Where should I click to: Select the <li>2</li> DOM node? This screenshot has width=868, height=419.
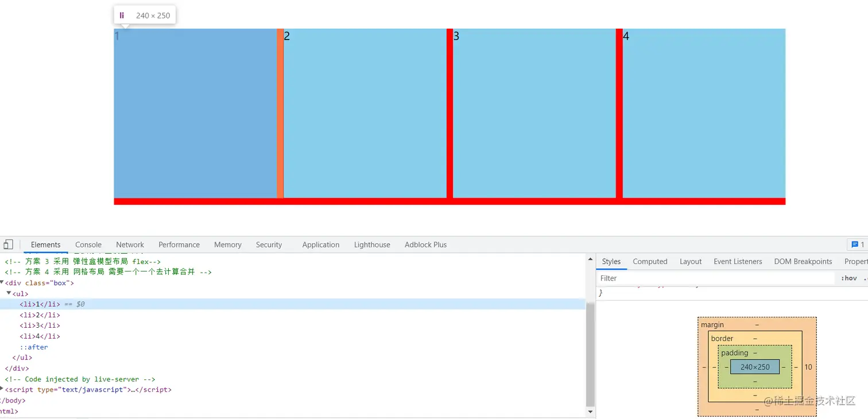point(40,315)
